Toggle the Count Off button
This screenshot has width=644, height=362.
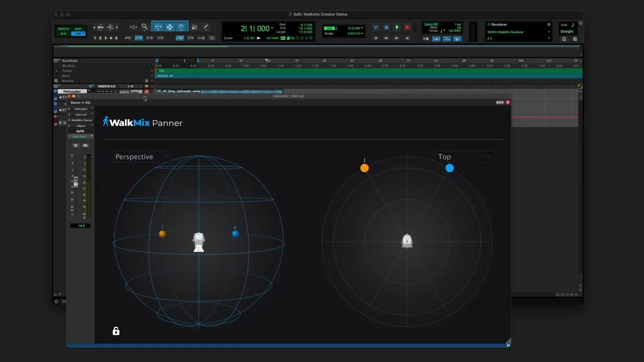[x=431, y=24]
